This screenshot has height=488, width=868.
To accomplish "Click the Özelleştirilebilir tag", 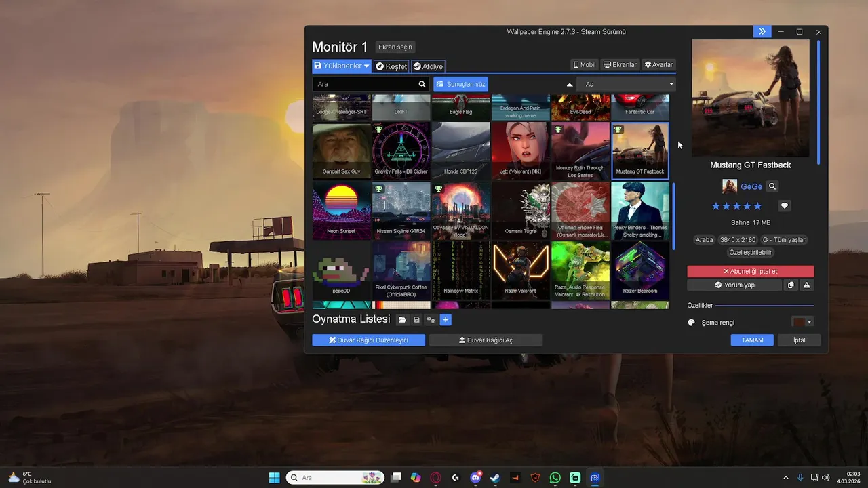I will point(751,252).
